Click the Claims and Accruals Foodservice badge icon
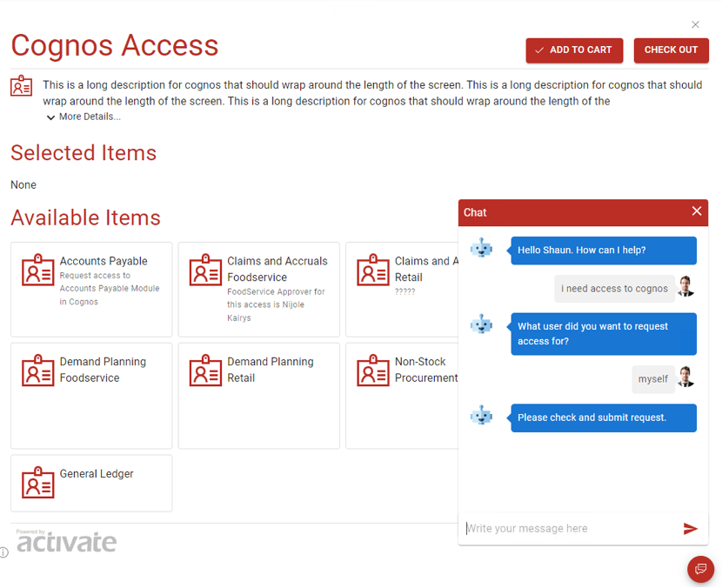 coord(205,270)
